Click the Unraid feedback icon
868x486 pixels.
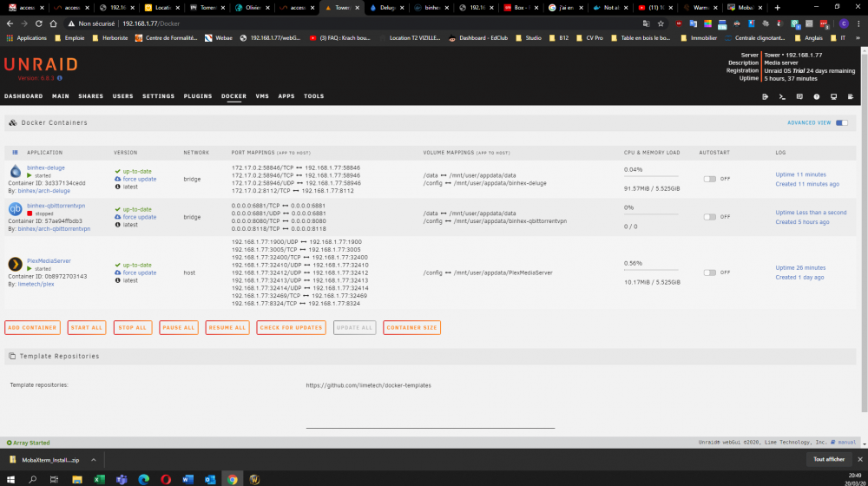point(799,97)
